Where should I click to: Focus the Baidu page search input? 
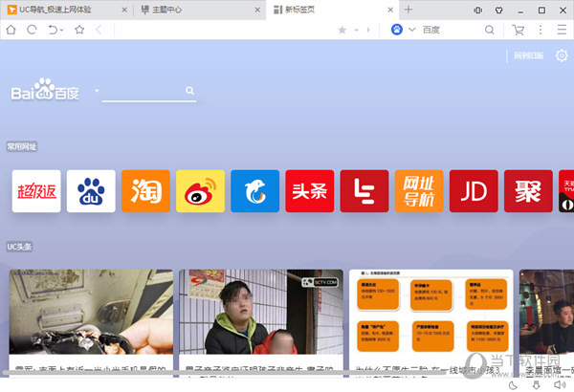(143, 92)
